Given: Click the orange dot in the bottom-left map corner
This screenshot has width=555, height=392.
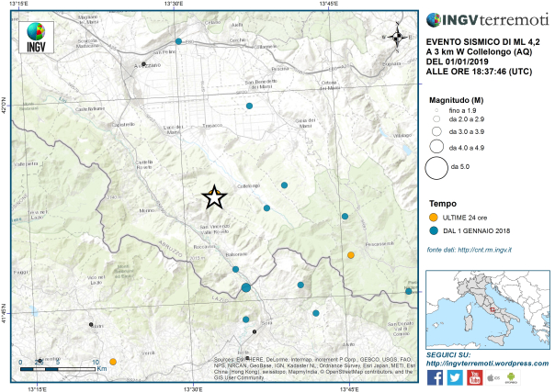Looking at the screenshot, I should [x=113, y=362].
